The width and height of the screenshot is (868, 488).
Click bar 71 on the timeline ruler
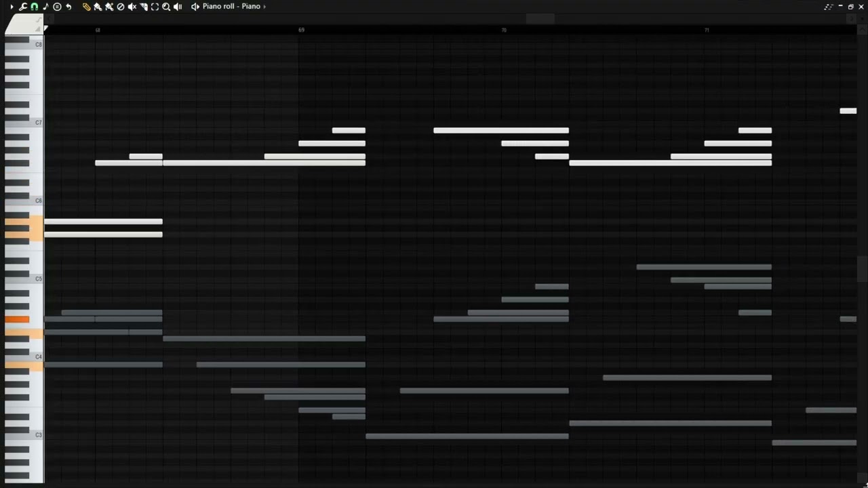[707, 30]
